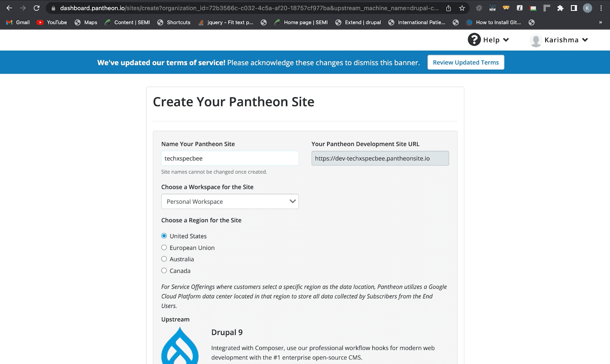Click the 'Drupal 9' upstream title
The image size is (610, 364).
pos(227,332)
